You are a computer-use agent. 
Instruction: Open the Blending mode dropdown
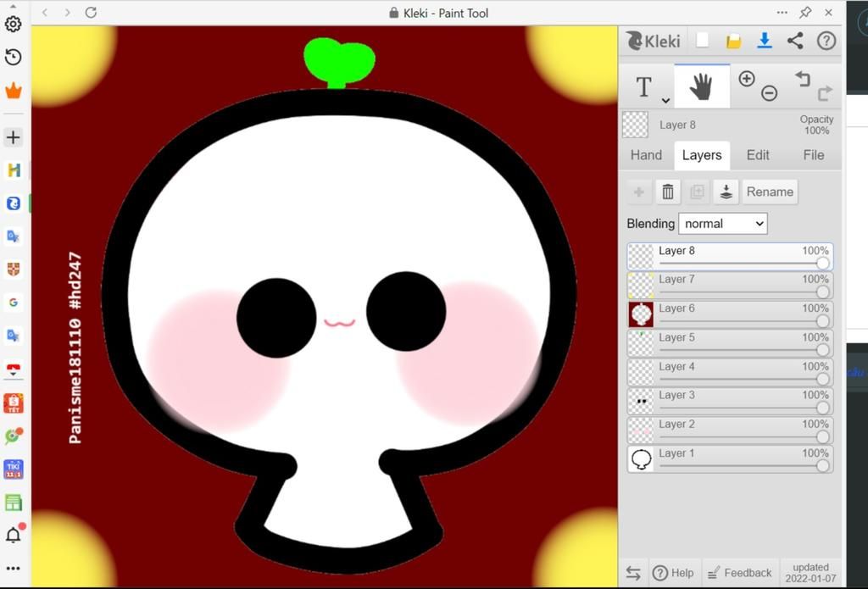click(x=722, y=224)
